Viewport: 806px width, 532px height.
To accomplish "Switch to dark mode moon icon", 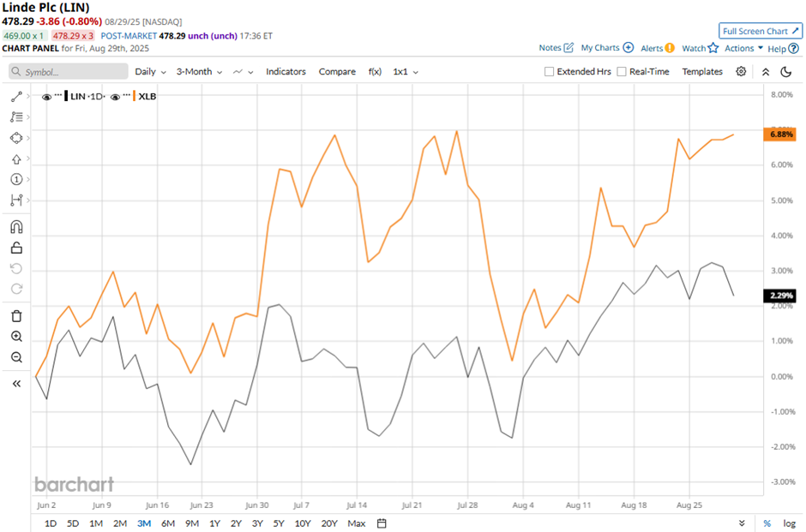I will point(786,72).
